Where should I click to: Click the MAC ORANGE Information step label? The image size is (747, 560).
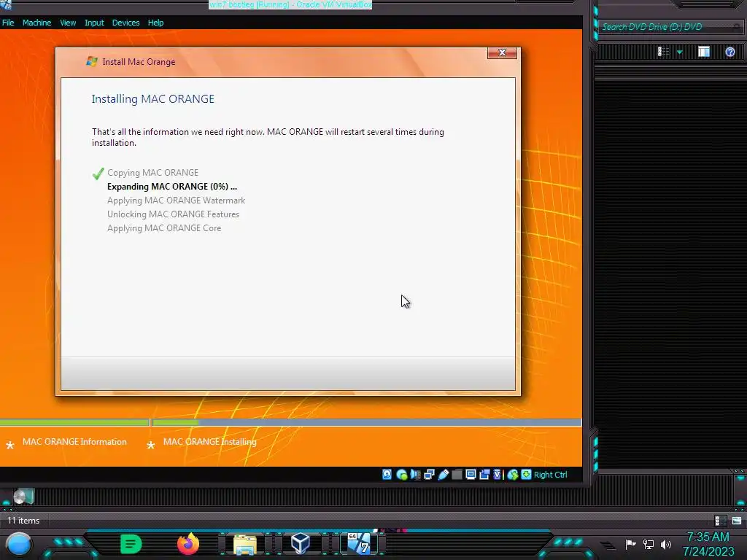tap(74, 442)
